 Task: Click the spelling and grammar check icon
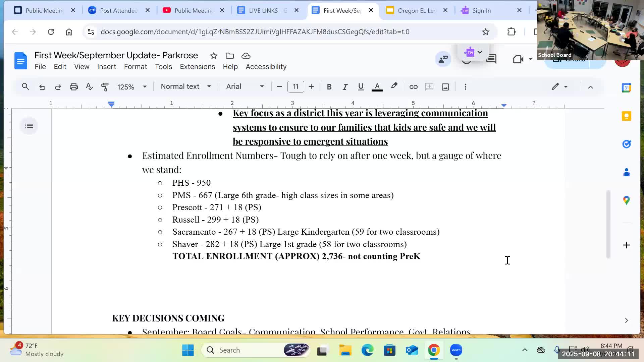(89, 87)
